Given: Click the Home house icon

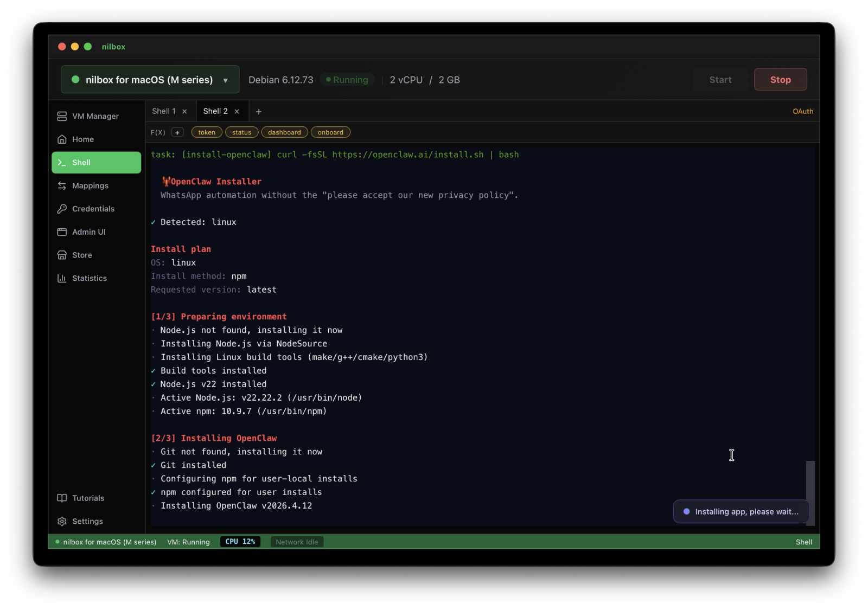Looking at the screenshot, I should tap(62, 139).
